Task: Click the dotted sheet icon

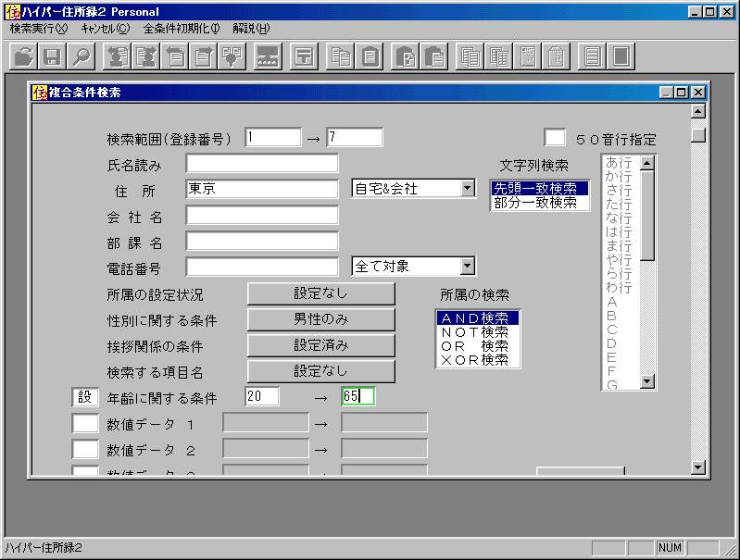Action: 528,56
